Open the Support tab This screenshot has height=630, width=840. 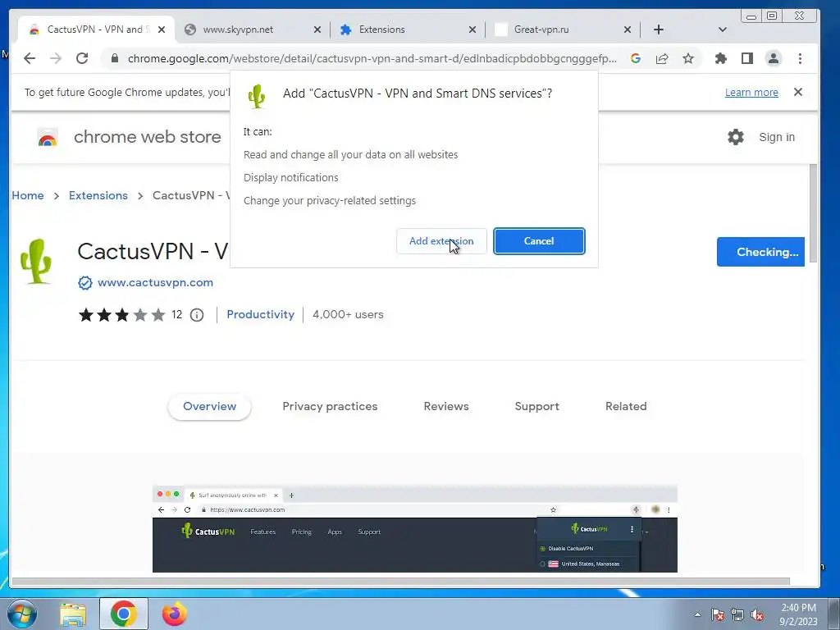coord(536,407)
